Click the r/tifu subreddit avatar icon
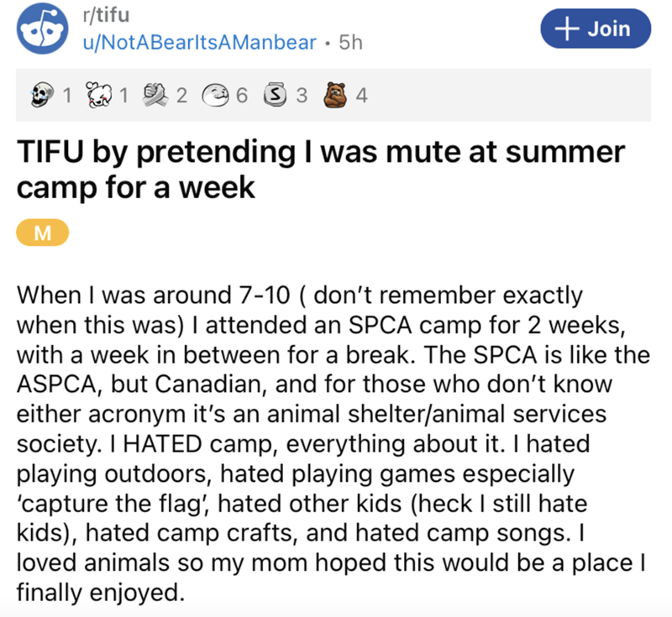The width and height of the screenshot is (672, 617). (41, 31)
